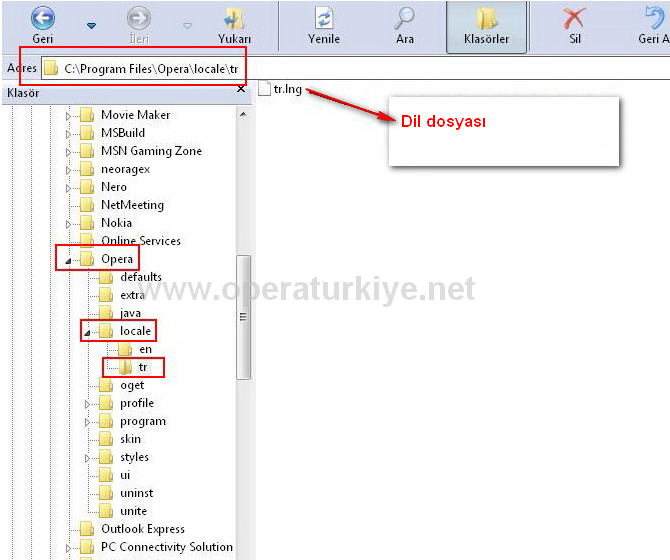670x560 pixels.
Task: Expand the neoragex folder
Action: click(x=68, y=170)
